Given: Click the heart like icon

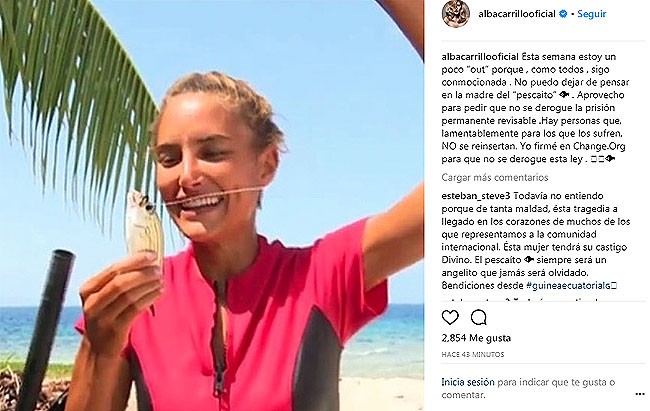Looking at the screenshot, I should [450, 318].
